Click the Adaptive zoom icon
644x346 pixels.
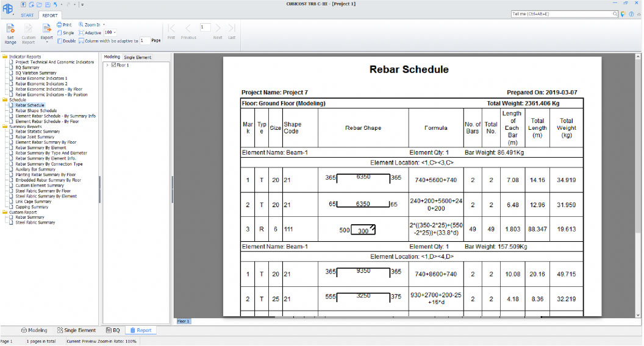coord(81,33)
